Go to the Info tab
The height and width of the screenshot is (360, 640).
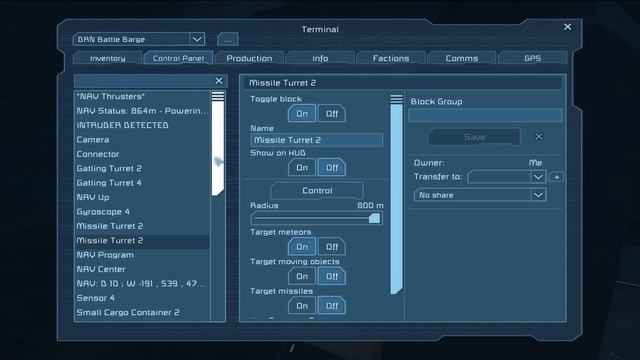coord(320,58)
